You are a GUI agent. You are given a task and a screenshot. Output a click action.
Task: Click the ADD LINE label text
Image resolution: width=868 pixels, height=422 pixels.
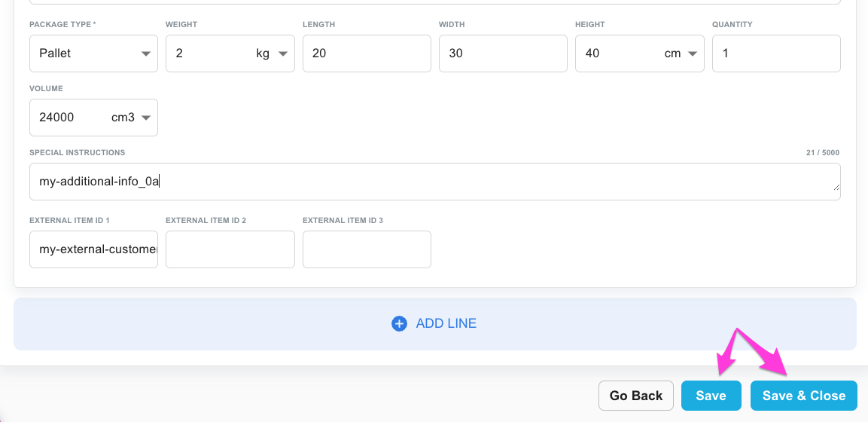click(446, 323)
